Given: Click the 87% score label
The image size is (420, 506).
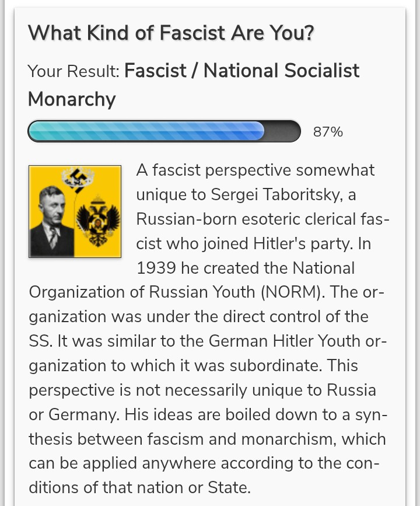Looking at the screenshot, I should point(328,132).
